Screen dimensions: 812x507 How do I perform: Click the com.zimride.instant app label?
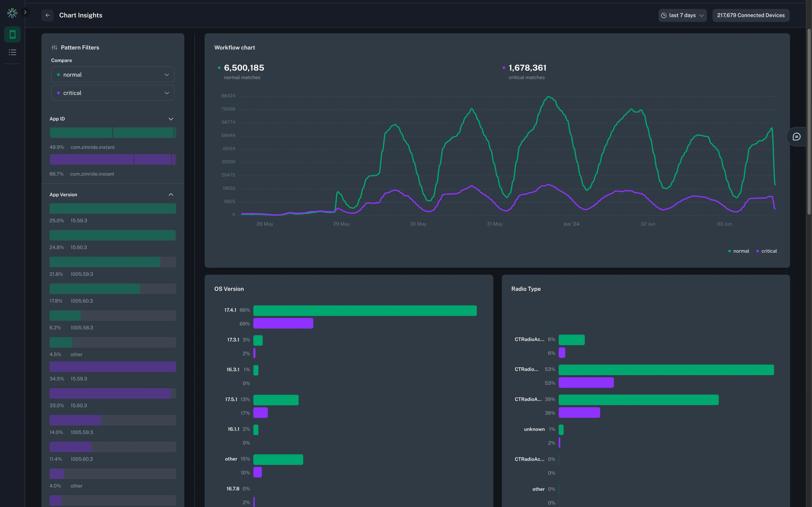click(92, 147)
